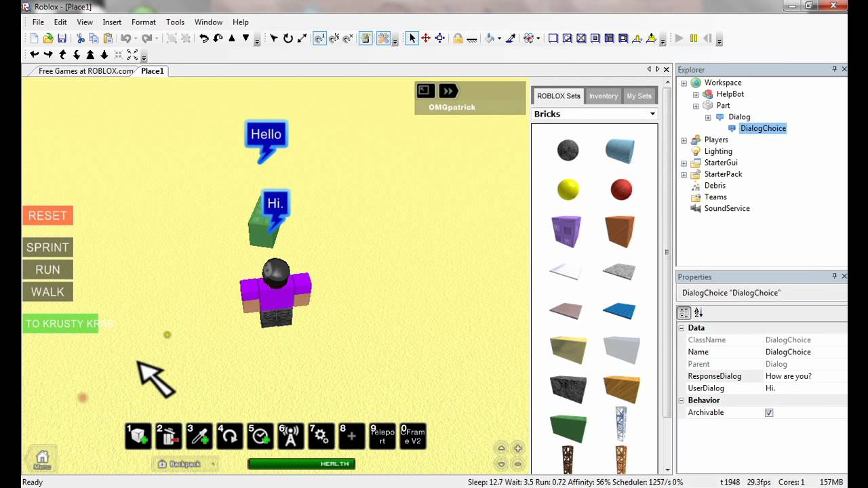Open the Tools menu
This screenshot has width=868, height=488.
175,22
